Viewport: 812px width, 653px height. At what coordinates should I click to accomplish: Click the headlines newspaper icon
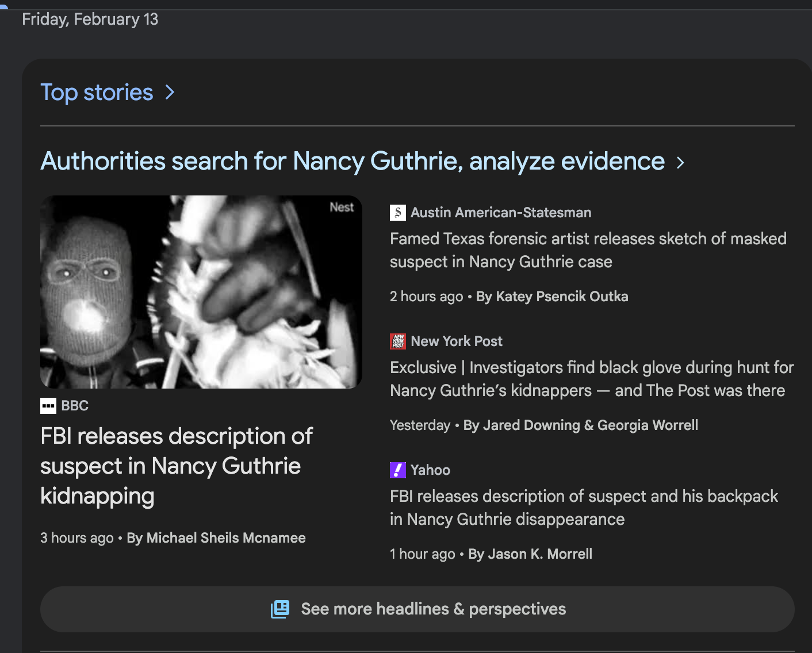point(280,609)
